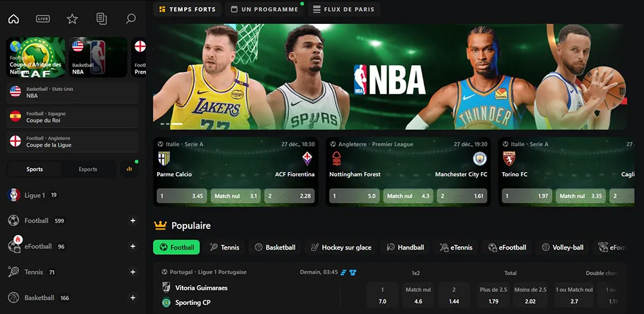Click the ACF Fiorentina team crest
This screenshot has height=314, width=644.
[x=307, y=159]
